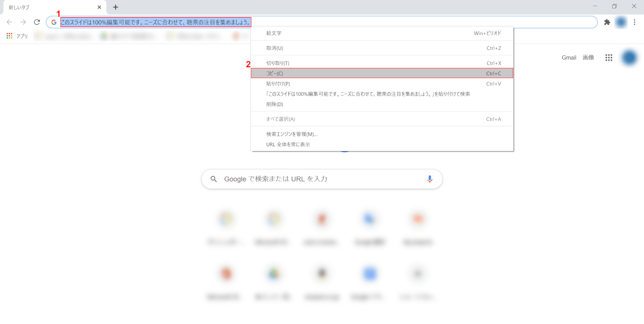Image resolution: width=644 pixels, height=324 pixels.
Task: Open the Gmail link
Action: [569, 57]
